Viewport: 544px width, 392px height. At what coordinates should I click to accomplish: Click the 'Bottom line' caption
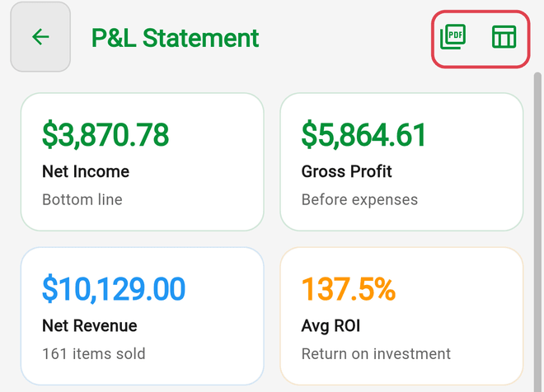tap(82, 199)
